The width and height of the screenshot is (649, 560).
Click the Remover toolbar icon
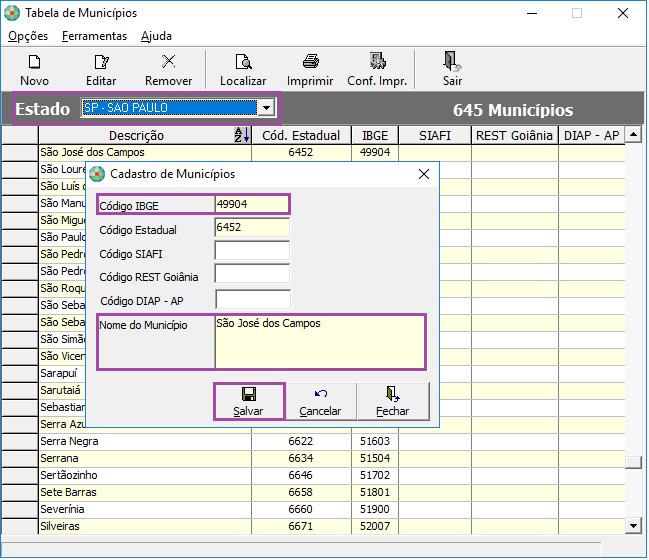coord(168,63)
